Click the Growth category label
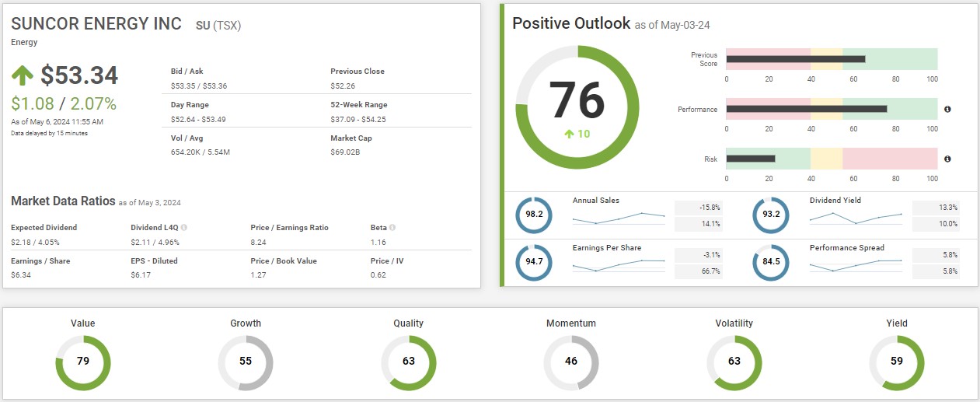Viewport: 980px width, 402px height. [x=246, y=323]
